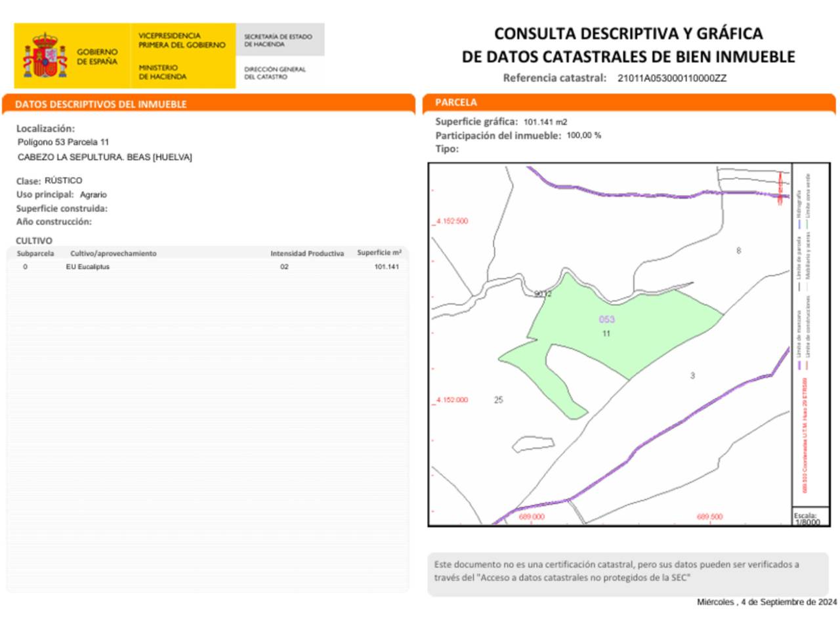
Task: Click the 'Escala: 1/8000' scale box
Action: tap(811, 516)
